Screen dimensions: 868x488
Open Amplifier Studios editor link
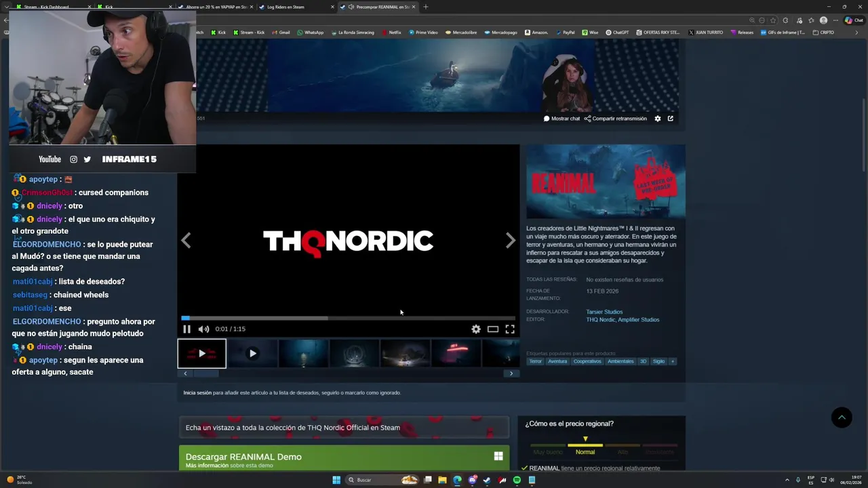pos(639,320)
